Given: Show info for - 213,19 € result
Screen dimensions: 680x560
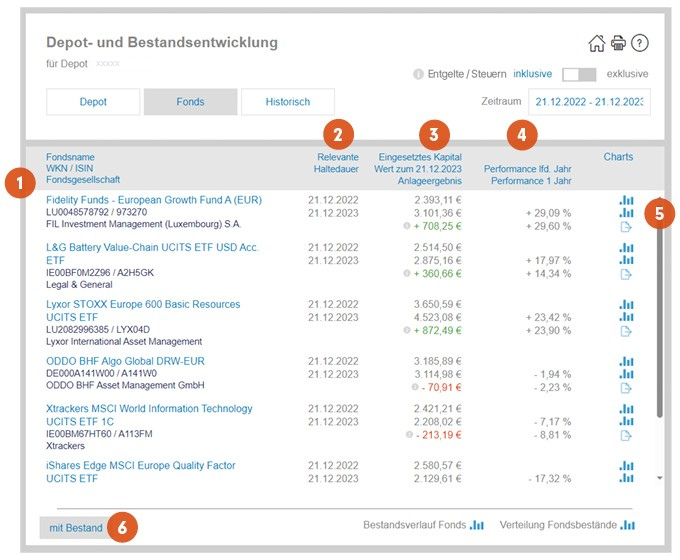Looking at the screenshot, I should pos(409,434).
